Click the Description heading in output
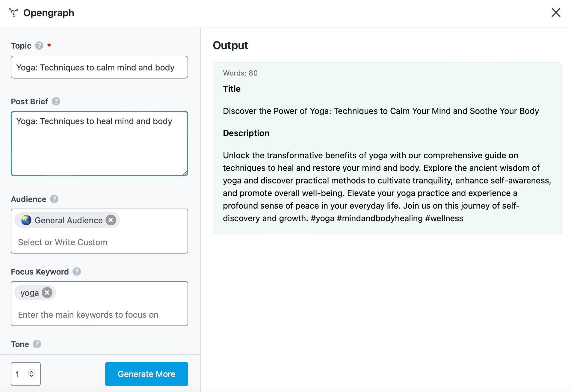 [246, 133]
